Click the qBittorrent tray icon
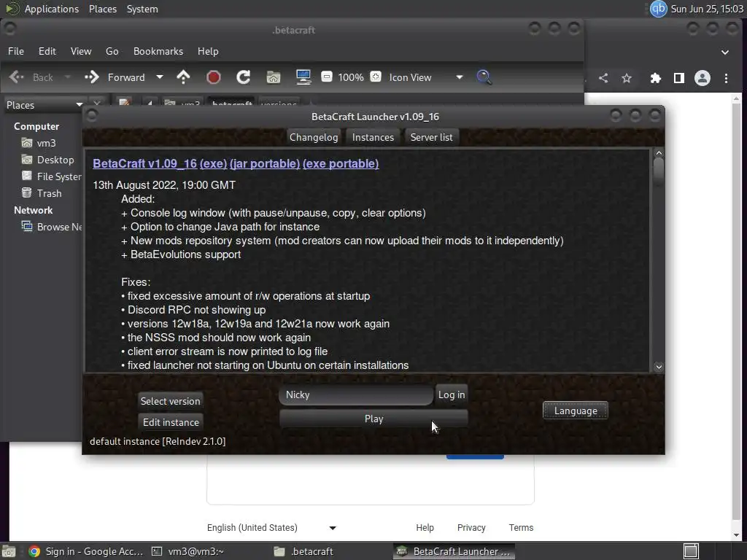Screen dimensions: 747x560 (x=659, y=9)
